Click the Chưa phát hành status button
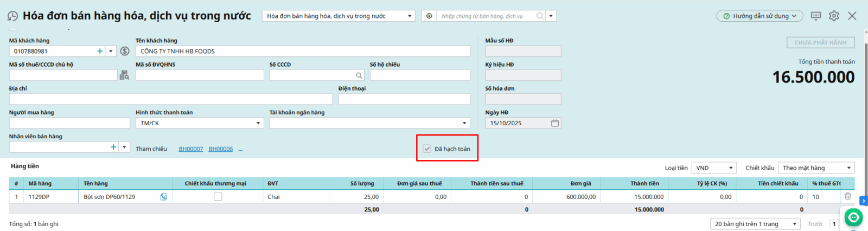 pyautogui.click(x=820, y=42)
